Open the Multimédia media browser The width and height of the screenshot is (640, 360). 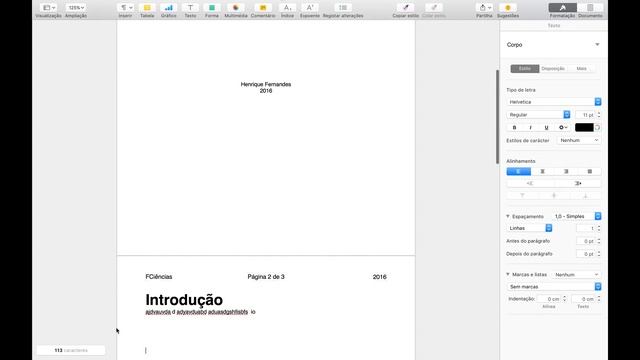[x=236, y=8]
